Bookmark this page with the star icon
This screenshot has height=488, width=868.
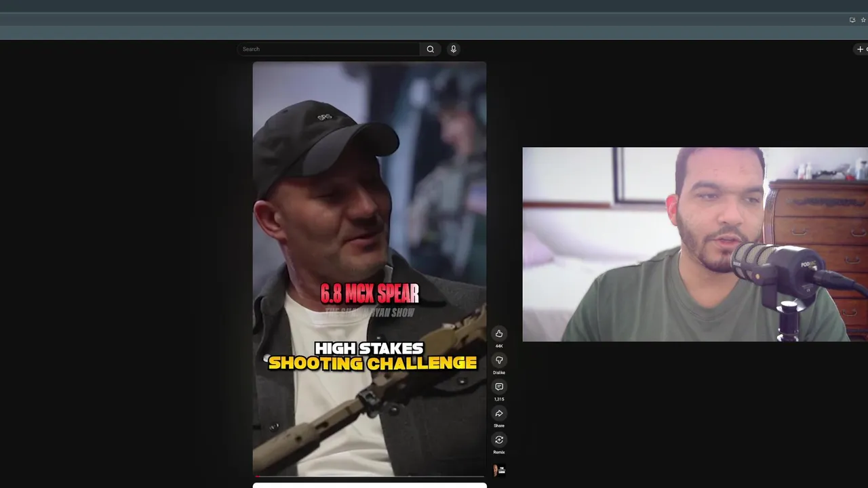(x=863, y=20)
